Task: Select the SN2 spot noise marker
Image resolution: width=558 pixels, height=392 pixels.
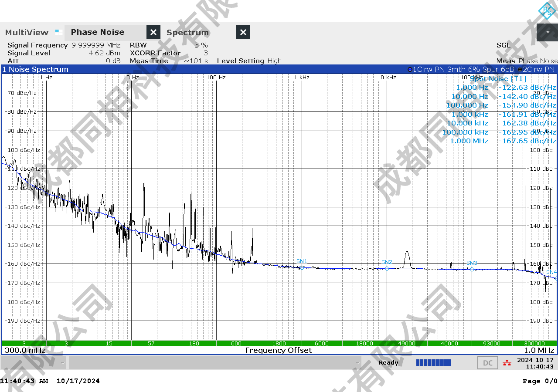Action: (x=387, y=268)
